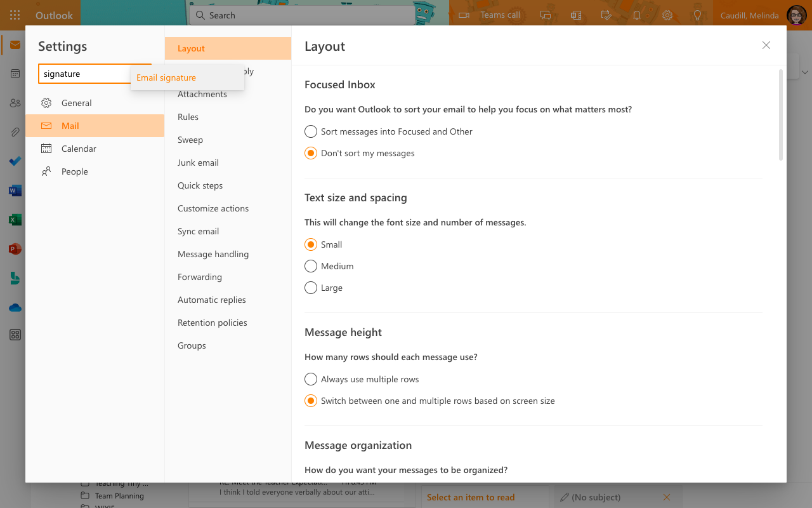Screen dimensions: 812x508
Task: Choose Medium text size
Action: (329, 266)
